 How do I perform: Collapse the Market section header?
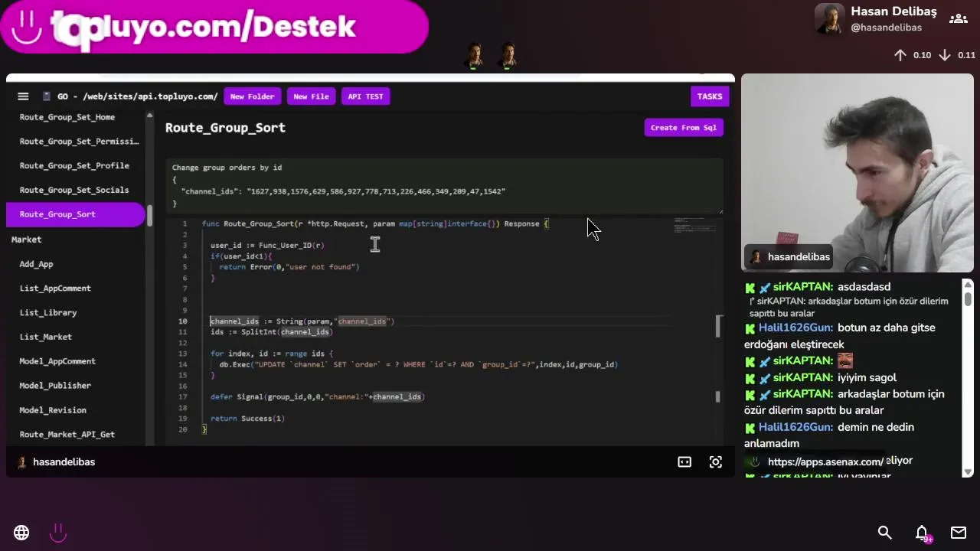pos(26,240)
